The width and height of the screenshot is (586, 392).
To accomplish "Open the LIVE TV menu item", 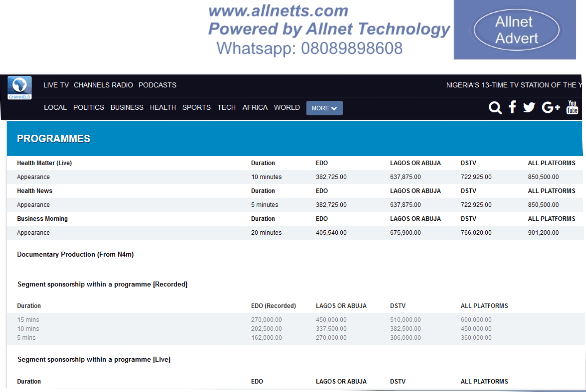I will [x=56, y=85].
